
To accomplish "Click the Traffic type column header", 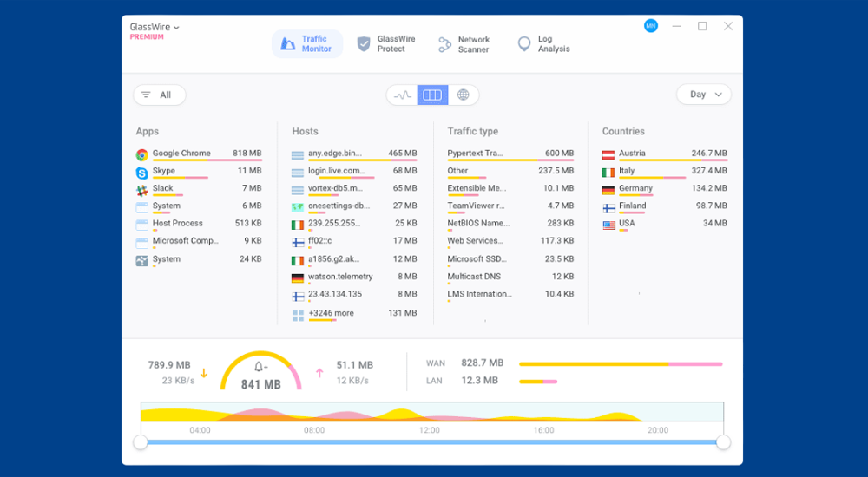I will pos(473,131).
